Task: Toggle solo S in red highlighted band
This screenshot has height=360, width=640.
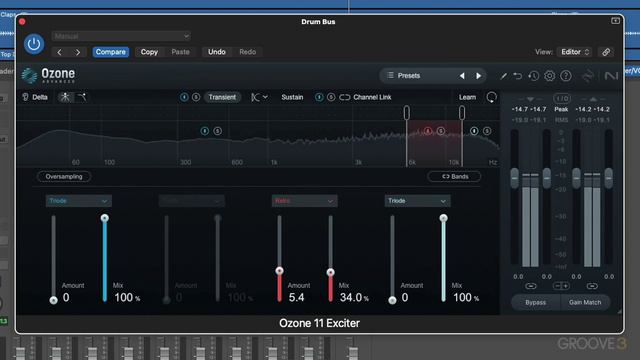Action: click(x=441, y=131)
